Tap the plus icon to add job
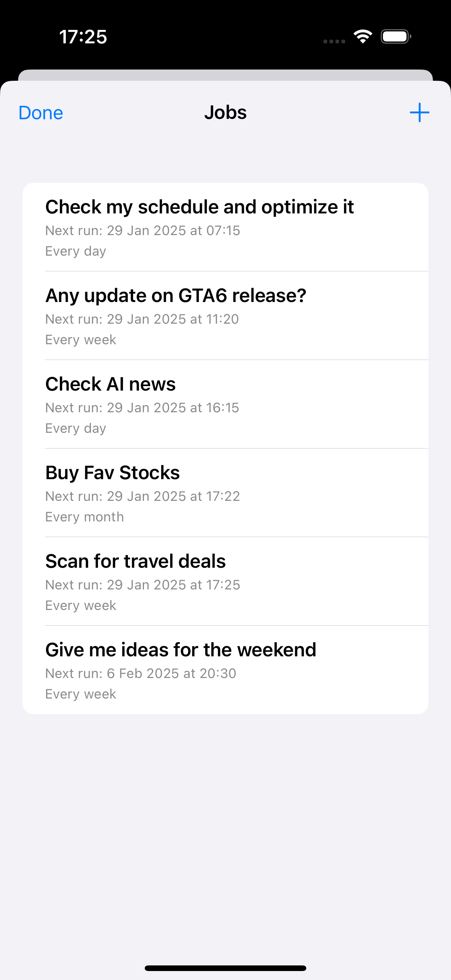451x980 pixels. tap(419, 113)
